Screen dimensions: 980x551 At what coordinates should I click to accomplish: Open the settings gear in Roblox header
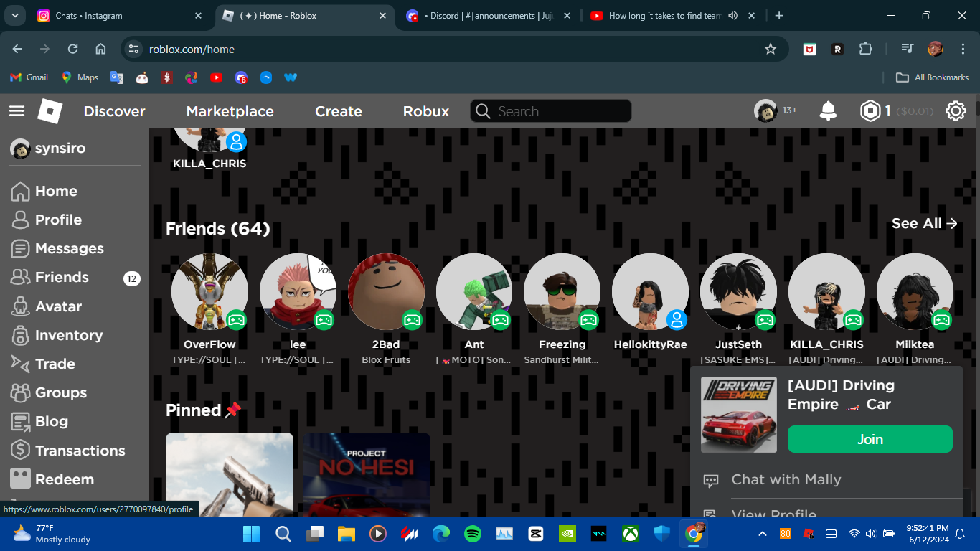point(956,111)
